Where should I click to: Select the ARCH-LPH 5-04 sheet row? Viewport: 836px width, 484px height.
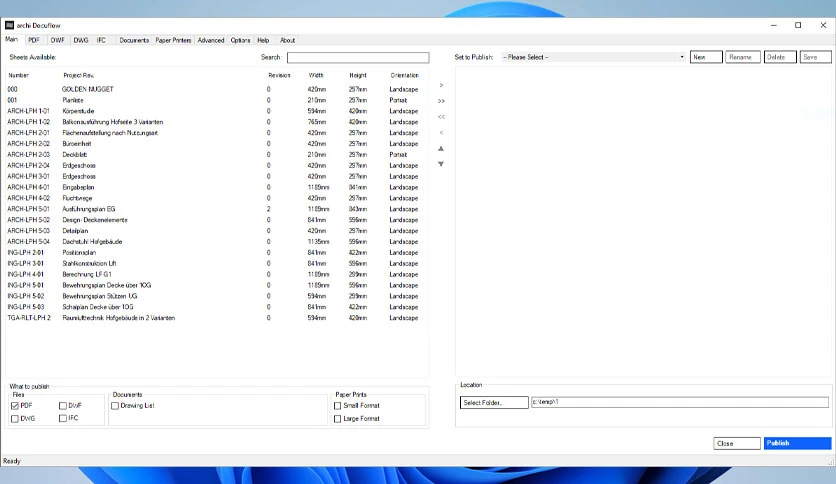(x=218, y=241)
